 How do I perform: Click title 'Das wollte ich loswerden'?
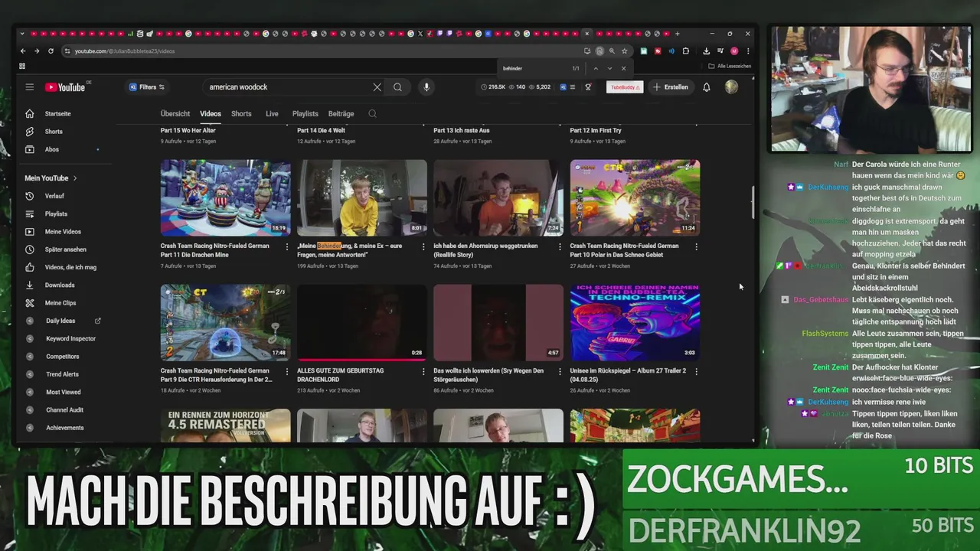(488, 375)
